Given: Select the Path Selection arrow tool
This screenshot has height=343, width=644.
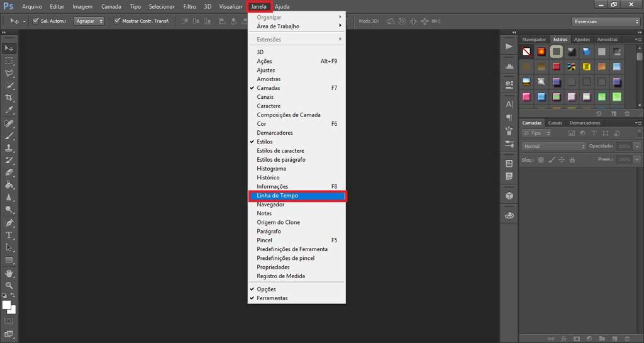Looking at the screenshot, I should click(9, 247).
